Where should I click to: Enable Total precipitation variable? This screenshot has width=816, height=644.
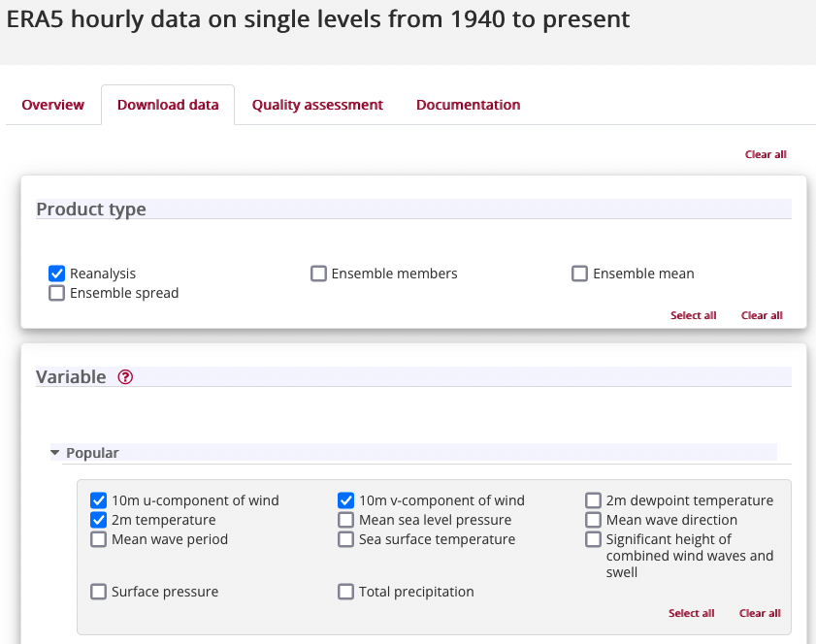point(345,592)
